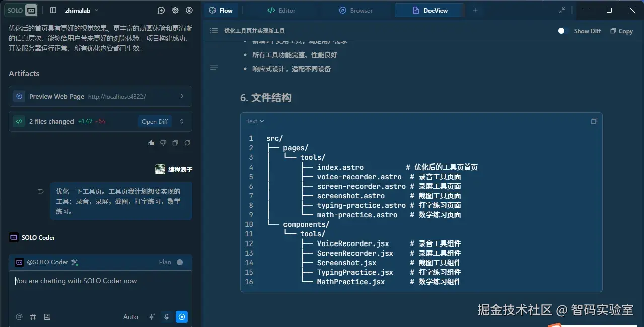This screenshot has width=644, height=327.
Task: Click the regenerate response icon below the artifacts
Action: pyautogui.click(x=187, y=143)
